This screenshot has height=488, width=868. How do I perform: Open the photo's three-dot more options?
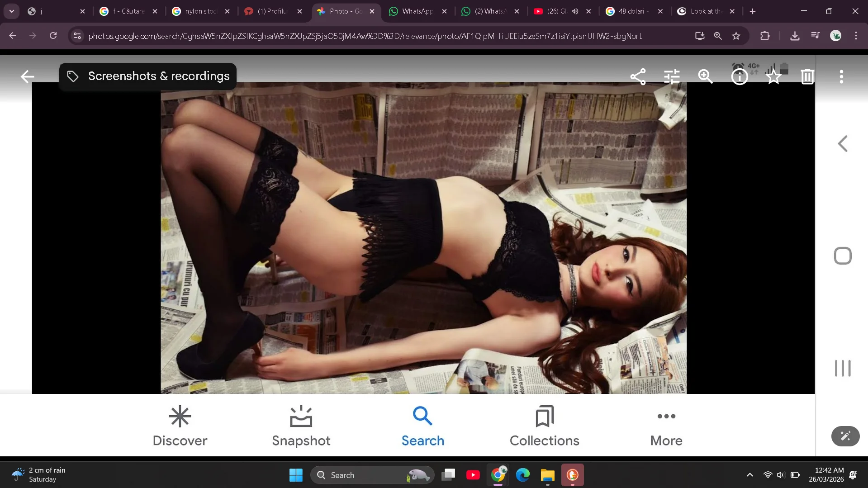841,76
